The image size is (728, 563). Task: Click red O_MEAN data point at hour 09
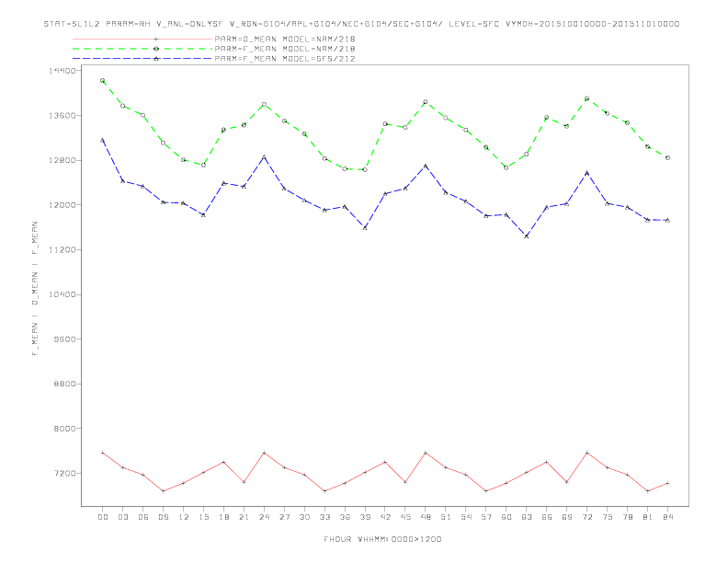tap(163, 491)
